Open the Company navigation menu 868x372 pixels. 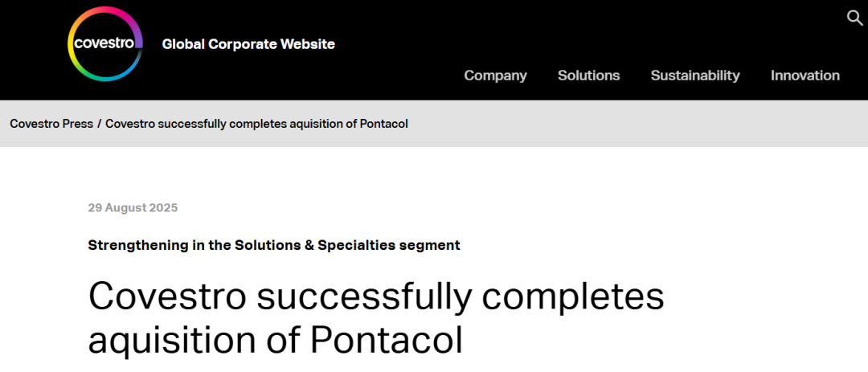[x=495, y=76]
